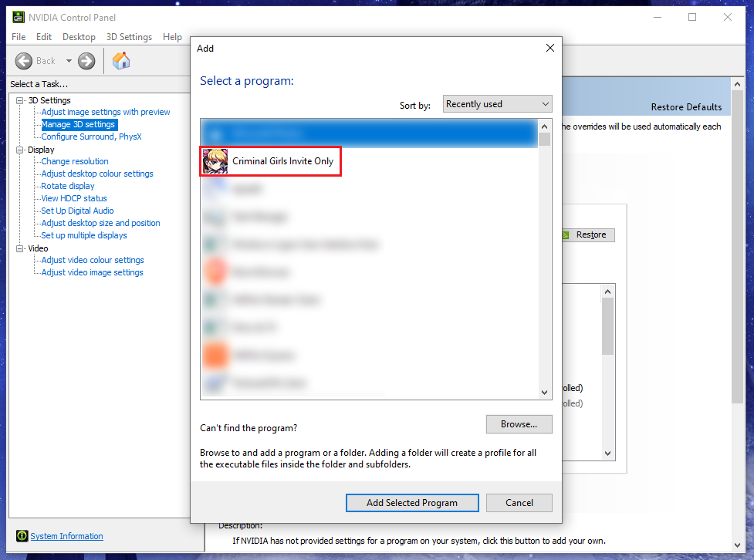Screen dimensions: 754x560
Task: Click settings list scroll up arrow behind dialog
Action: click(608, 292)
